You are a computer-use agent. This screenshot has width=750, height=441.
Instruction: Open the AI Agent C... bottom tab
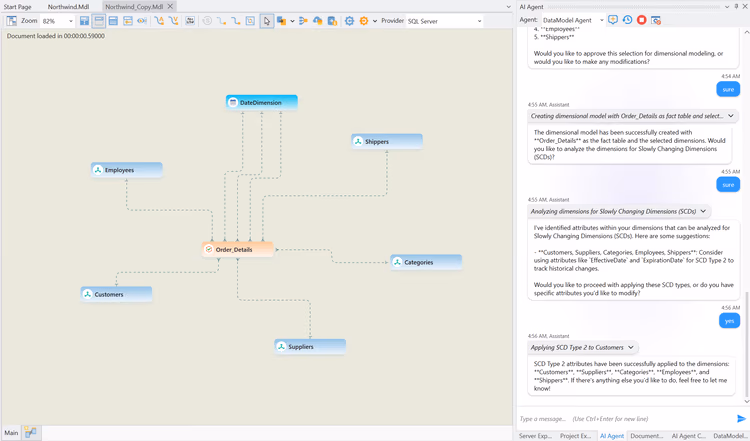687,436
